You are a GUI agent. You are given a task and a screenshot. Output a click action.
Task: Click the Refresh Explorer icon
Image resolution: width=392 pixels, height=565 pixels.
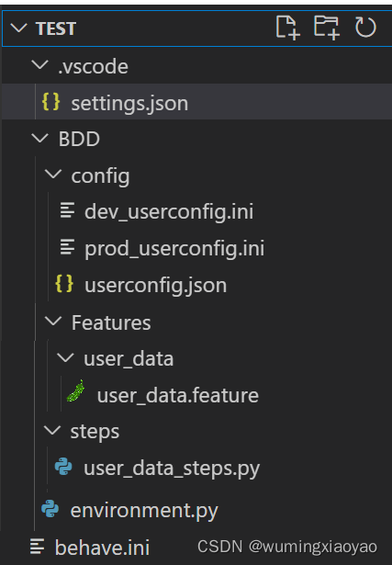(x=365, y=28)
